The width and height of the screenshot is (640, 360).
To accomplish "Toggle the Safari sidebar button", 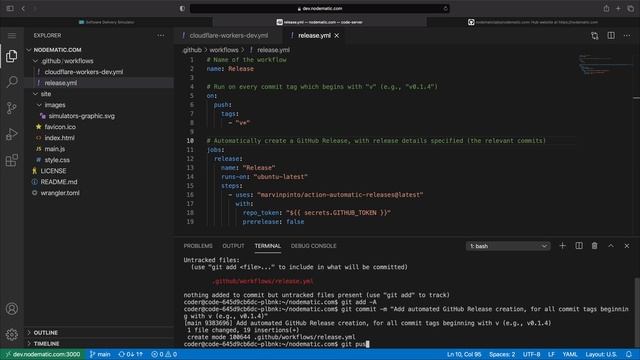I will (10, 8).
